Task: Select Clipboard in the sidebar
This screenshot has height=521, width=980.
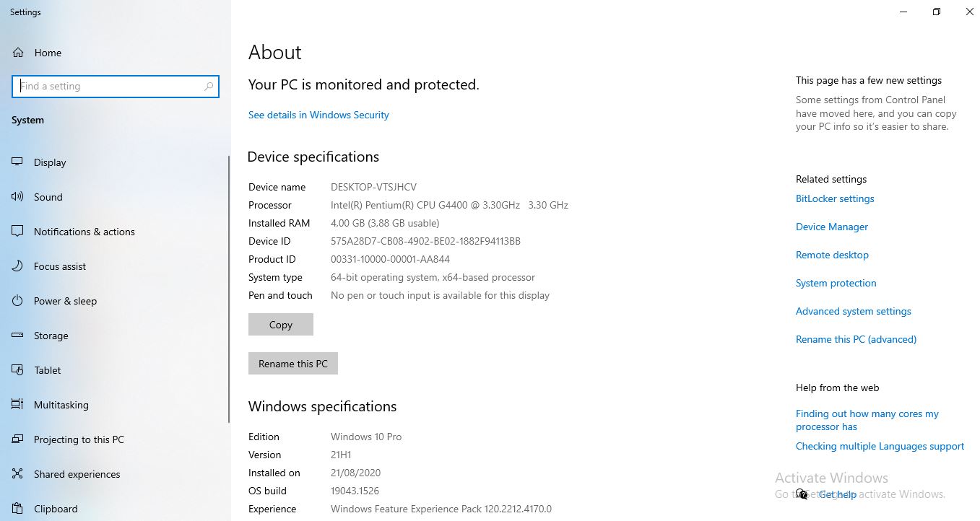Action: point(56,509)
